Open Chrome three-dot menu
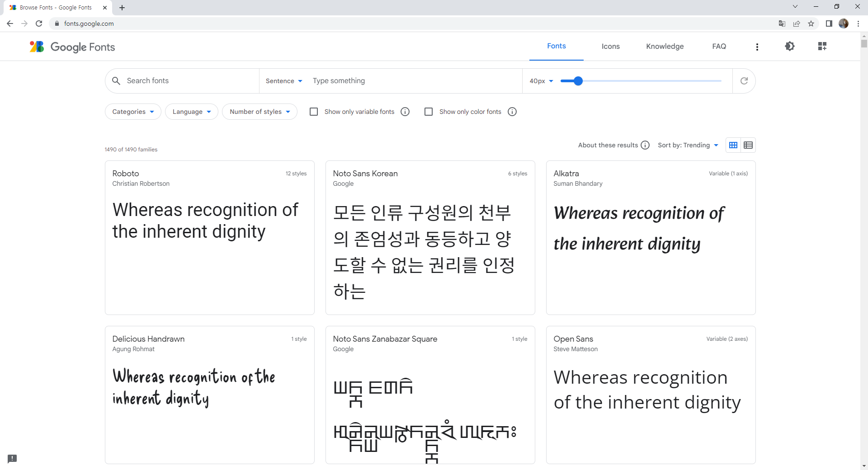The width and height of the screenshot is (868, 470). coord(858,23)
